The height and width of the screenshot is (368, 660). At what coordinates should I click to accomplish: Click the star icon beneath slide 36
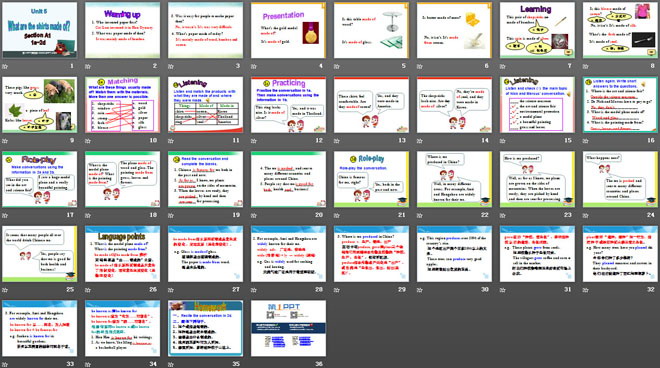254,365
